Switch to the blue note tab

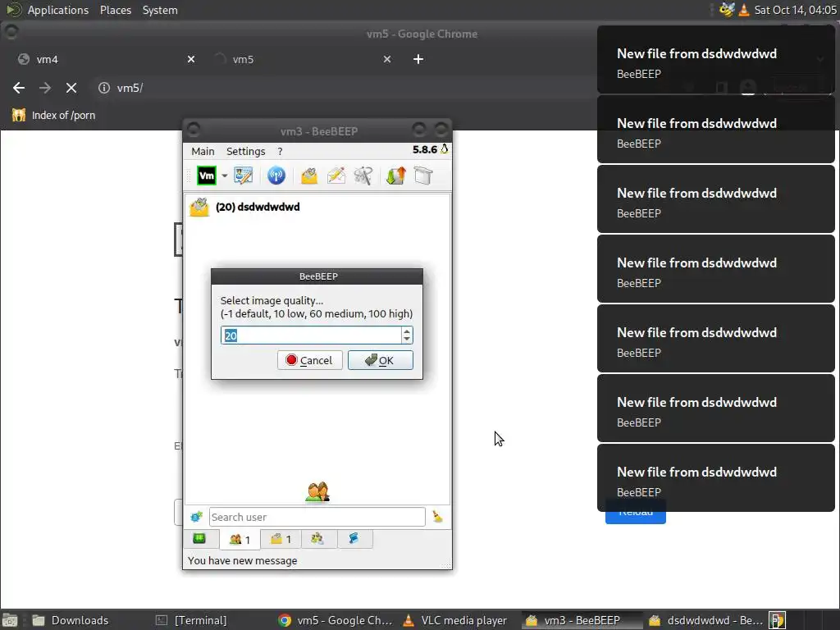(354, 539)
